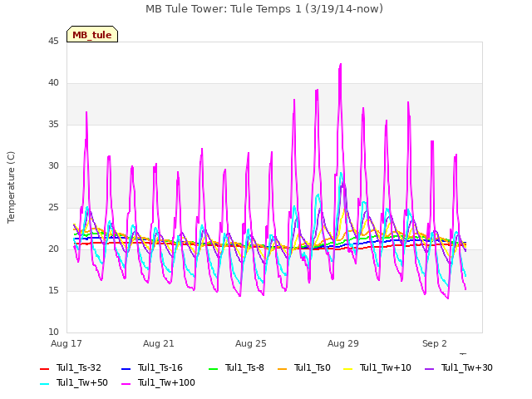Image resolution: width=532 pixels, height=399 pixels.
Task: Click the 10 y-axis tick label
Action: (53, 332)
